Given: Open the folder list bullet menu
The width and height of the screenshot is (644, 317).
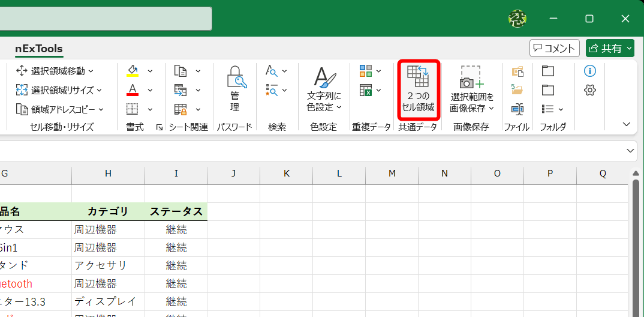Looking at the screenshot, I should (552, 109).
